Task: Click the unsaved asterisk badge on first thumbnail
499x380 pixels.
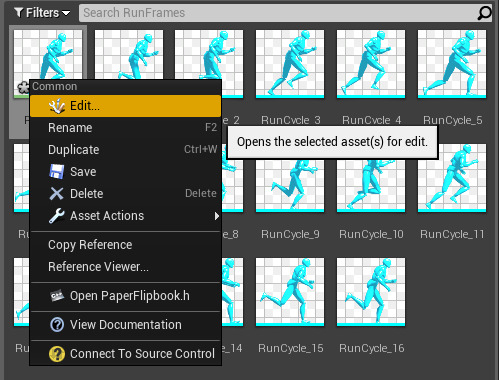Action: click(x=23, y=88)
